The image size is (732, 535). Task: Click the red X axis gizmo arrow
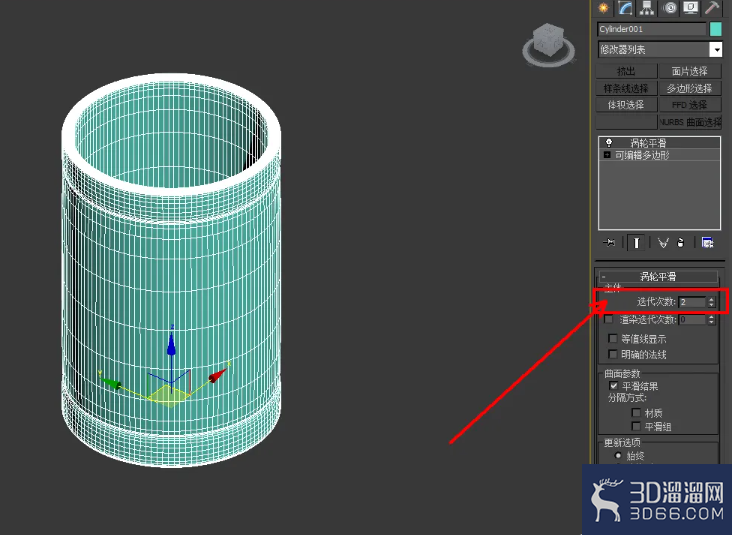218,375
